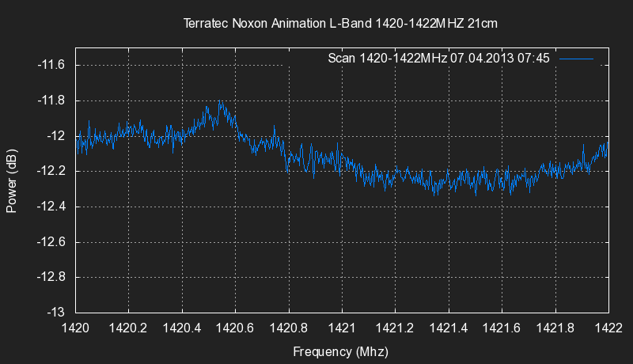Image resolution: width=633 pixels, height=364 pixels.
Task: Click the x-axis tick label 1421.2
Action: pos(395,328)
